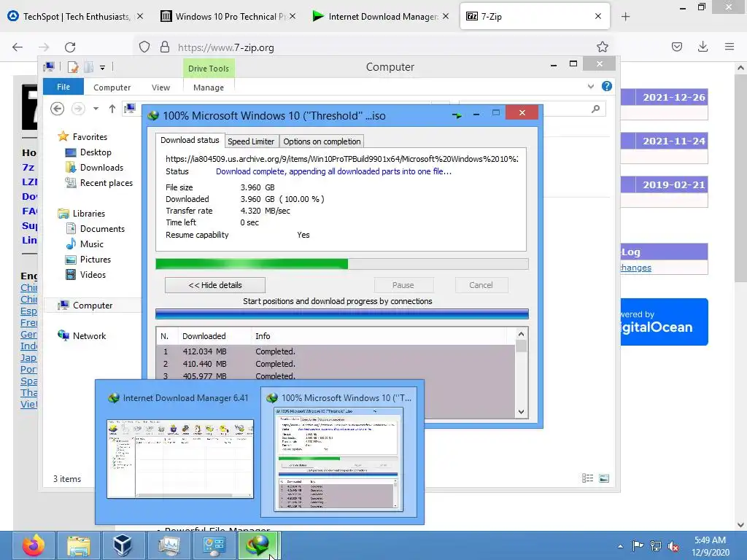Screen dimensions: 747x560
Task: Open the File tab in Explorer ribbon
Action: click(x=63, y=87)
